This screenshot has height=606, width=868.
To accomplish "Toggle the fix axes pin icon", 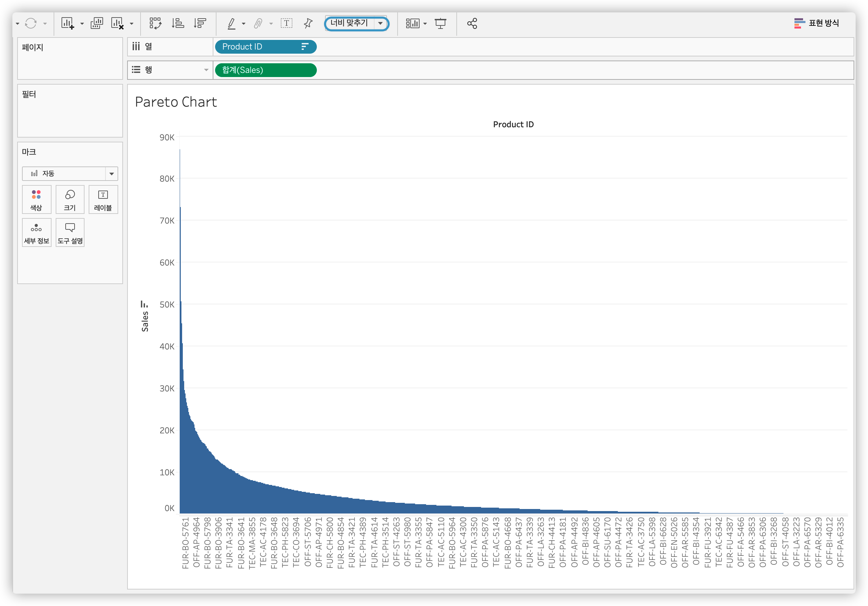I will click(x=308, y=23).
